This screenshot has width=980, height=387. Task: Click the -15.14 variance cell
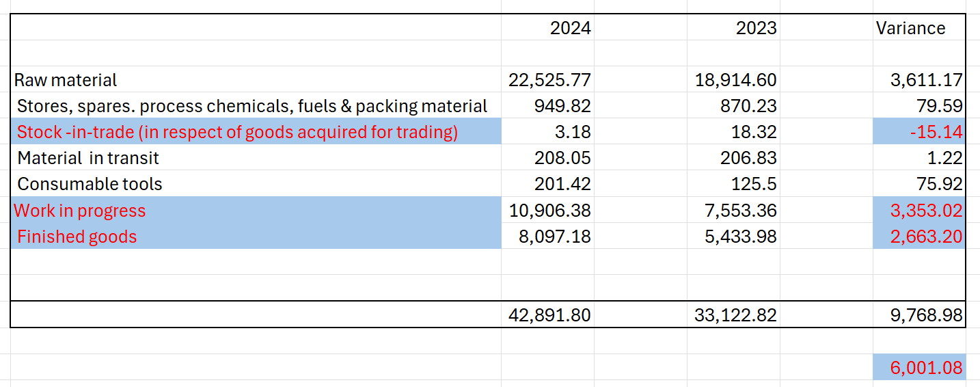pyautogui.click(x=936, y=132)
